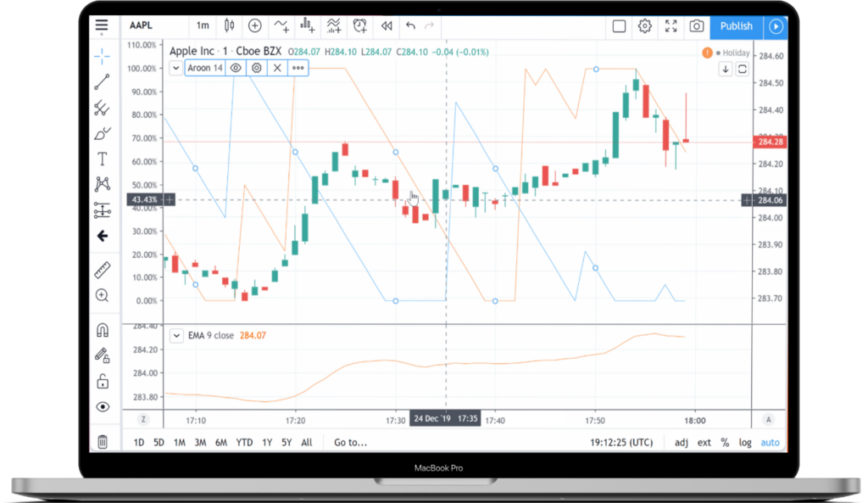The image size is (868, 503).
Task: Toggle auto scale on price axis
Action: click(770, 442)
